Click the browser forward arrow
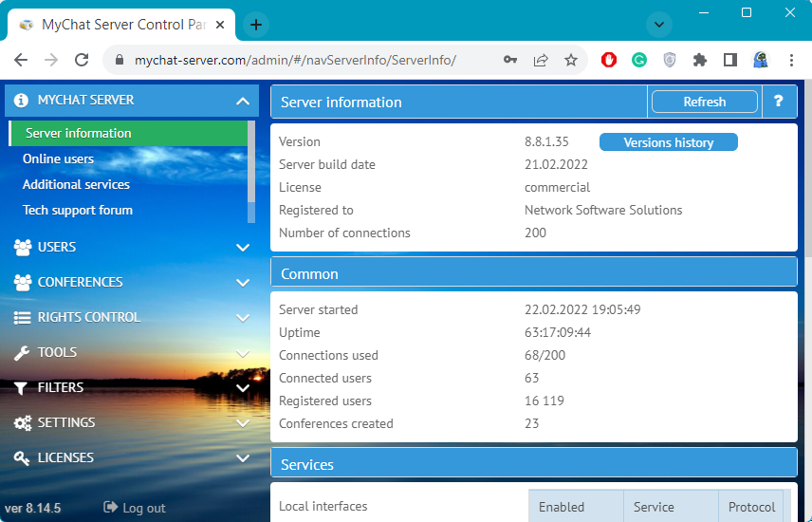The image size is (812, 522). pos(51,60)
